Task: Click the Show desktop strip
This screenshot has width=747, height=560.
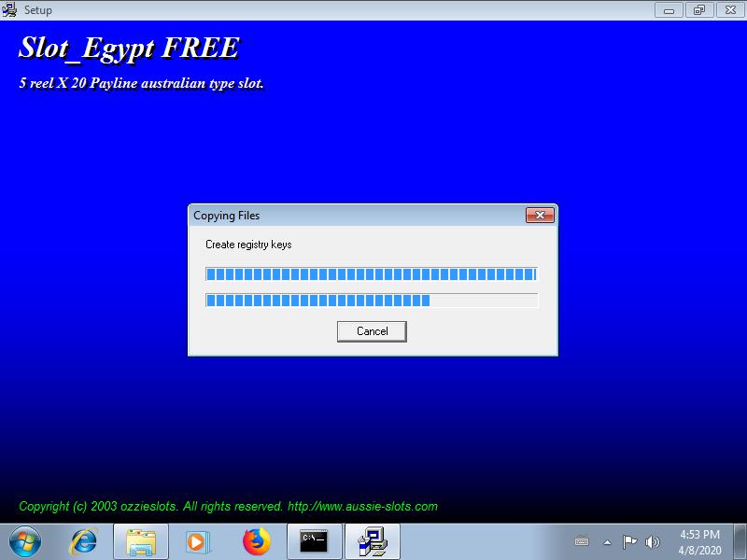Action: (740, 542)
